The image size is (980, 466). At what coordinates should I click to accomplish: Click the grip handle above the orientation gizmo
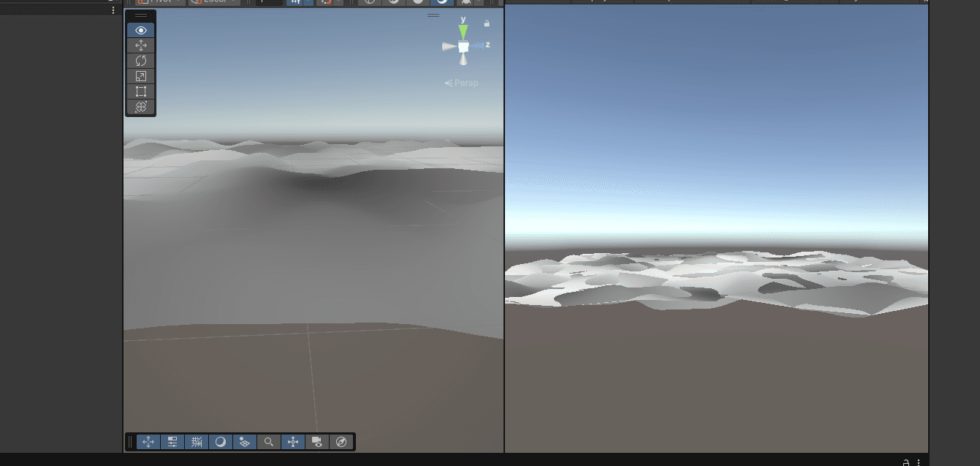433,15
